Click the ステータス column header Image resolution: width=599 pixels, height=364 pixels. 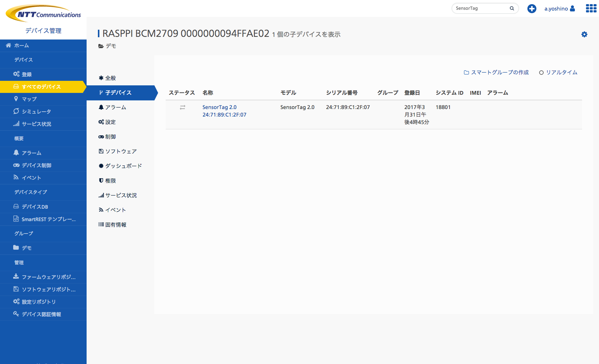coord(182,93)
